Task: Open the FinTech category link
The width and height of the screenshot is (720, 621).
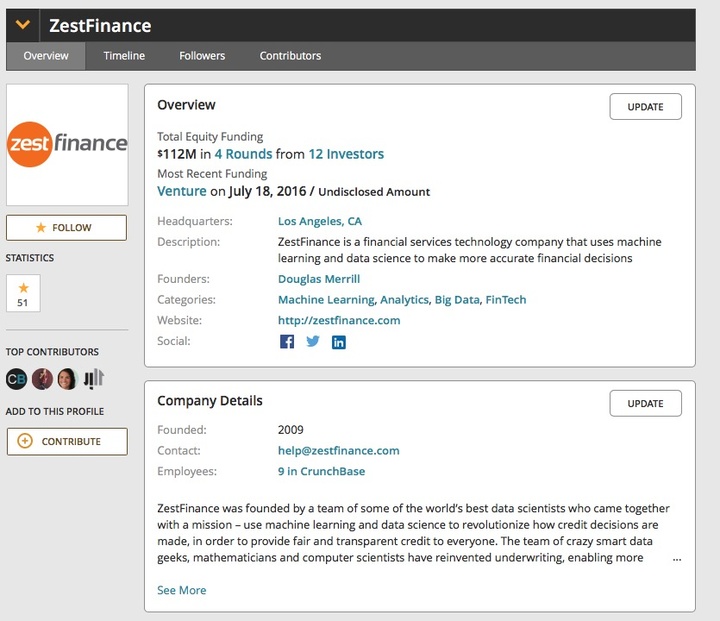Action: click(x=506, y=299)
